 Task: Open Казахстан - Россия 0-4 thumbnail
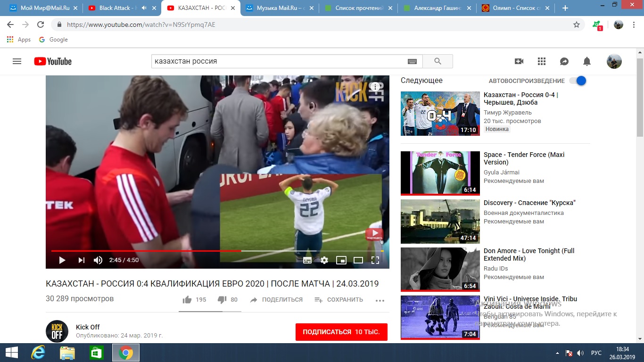(x=440, y=114)
